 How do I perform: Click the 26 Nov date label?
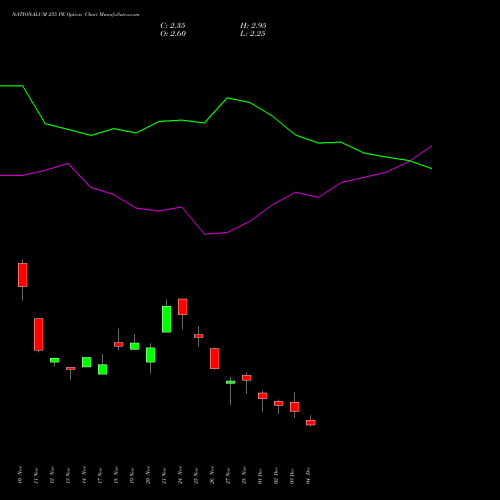(212, 475)
